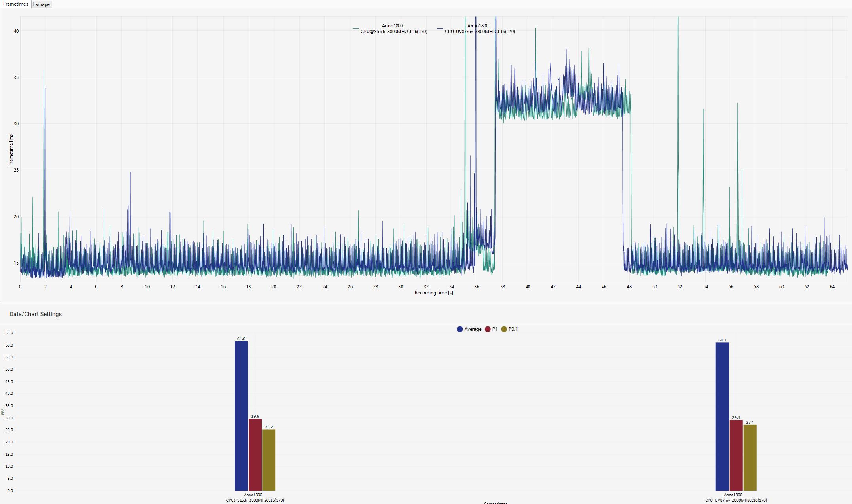
Task: Click the CPU_UV87mv legend line in frametime chart
Action: 440,29
